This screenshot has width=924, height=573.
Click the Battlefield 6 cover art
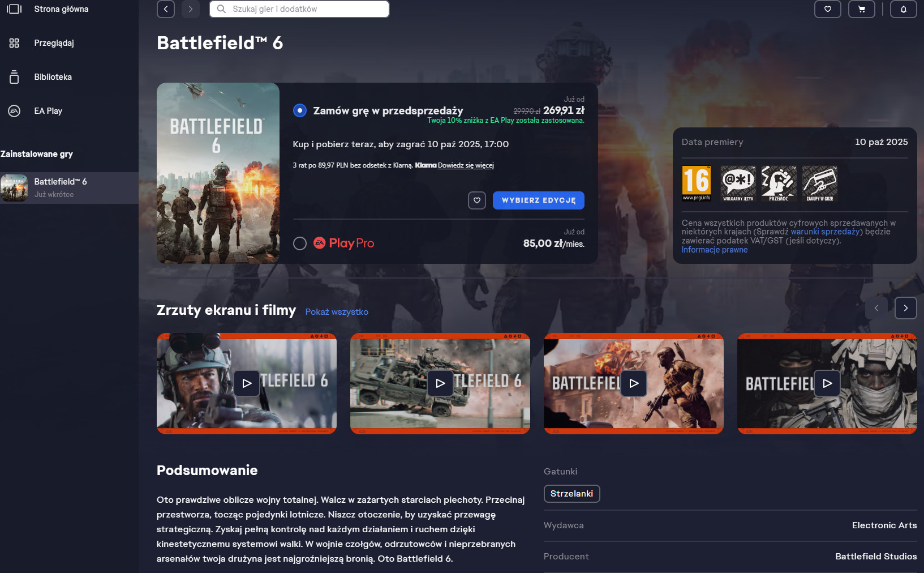pyautogui.click(x=218, y=173)
